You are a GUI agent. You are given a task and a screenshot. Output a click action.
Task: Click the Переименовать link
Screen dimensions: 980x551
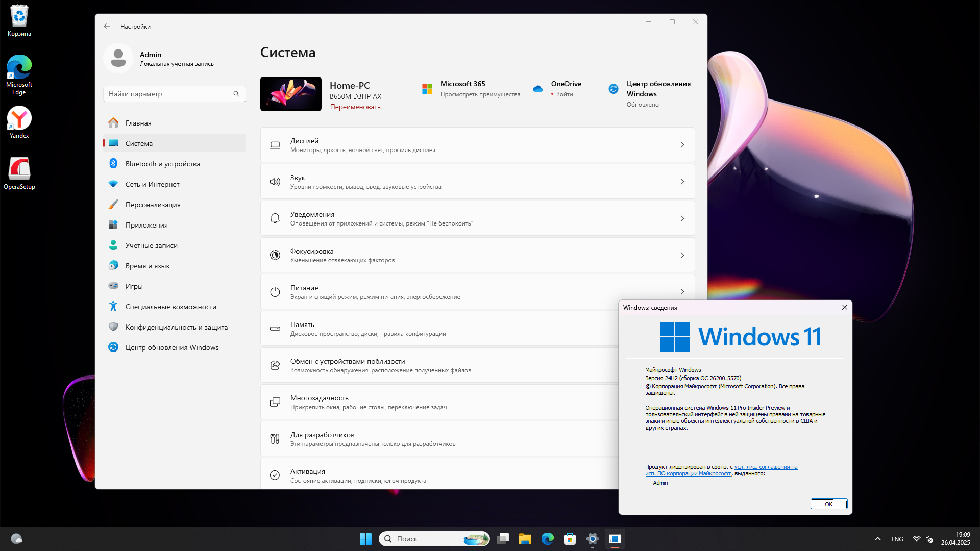355,107
